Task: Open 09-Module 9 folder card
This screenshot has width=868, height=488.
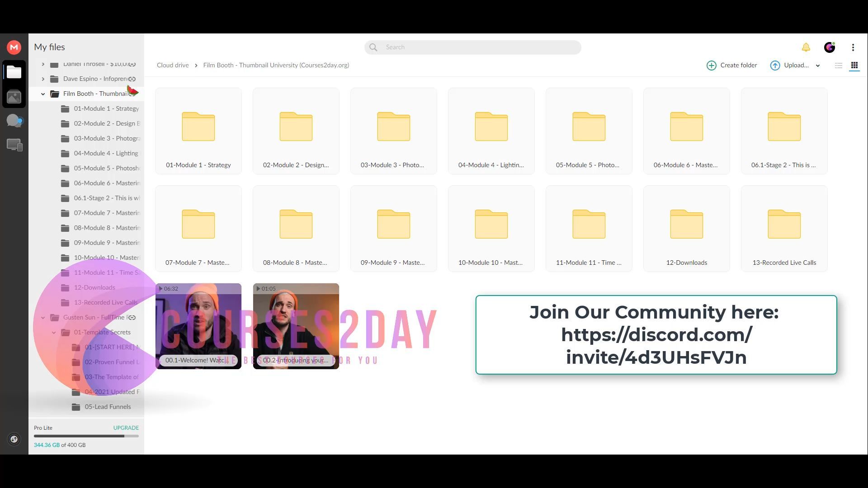Action: 394,229
